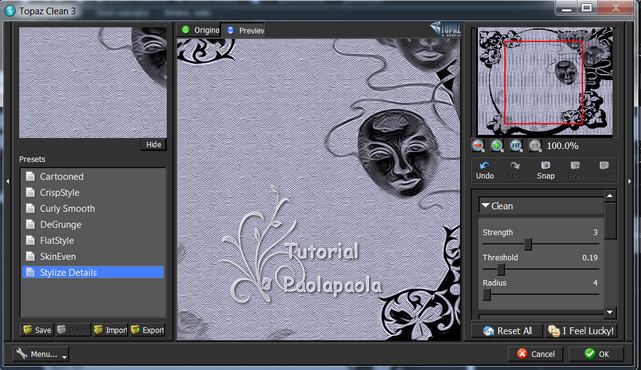641x370 pixels.
Task: Open the Menu... dropdown
Action: 40,354
